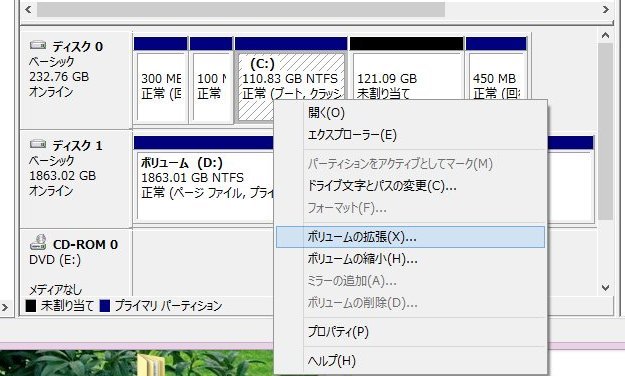Click the Disk 1 drive icon
Screen dimensions: 625x376
(x=38, y=144)
